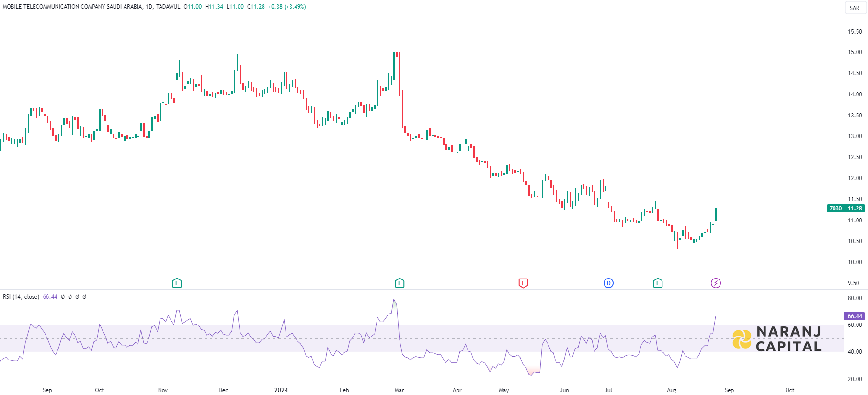Click the Mar label on time axis

(399, 390)
